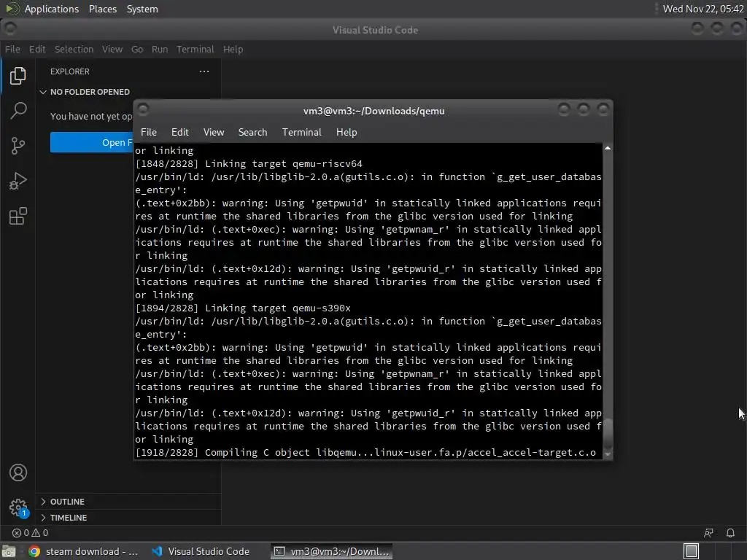Open the terminal window Search menu
The width and height of the screenshot is (747, 560).
(253, 133)
